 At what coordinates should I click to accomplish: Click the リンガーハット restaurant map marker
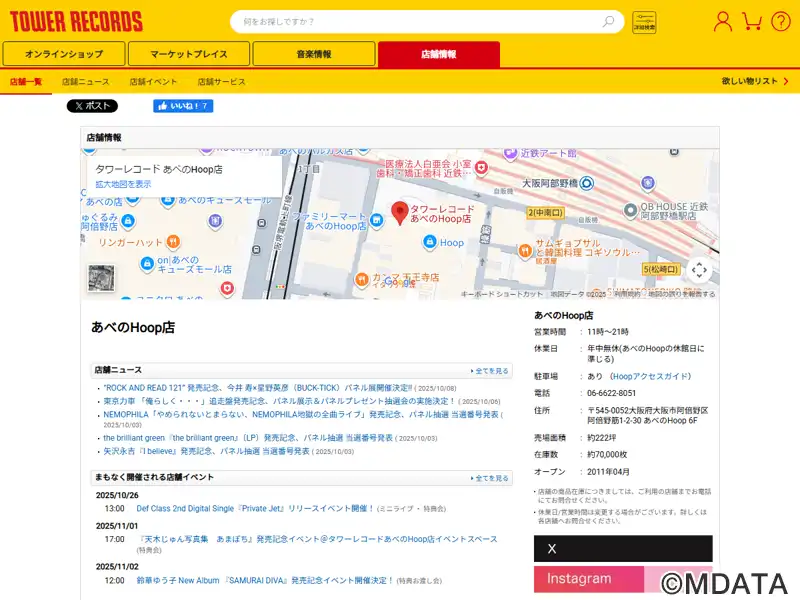tap(173, 241)
